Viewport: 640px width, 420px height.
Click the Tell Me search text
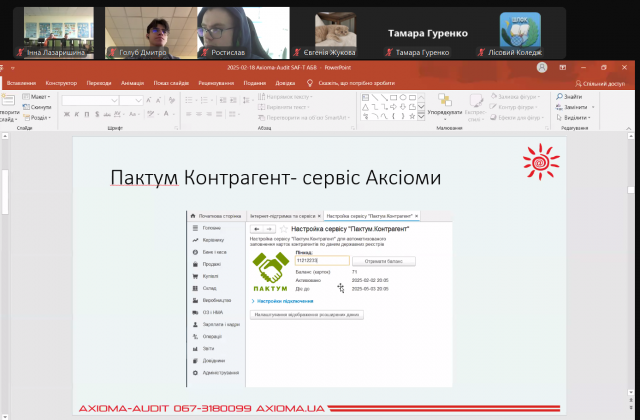pos(356,83)
